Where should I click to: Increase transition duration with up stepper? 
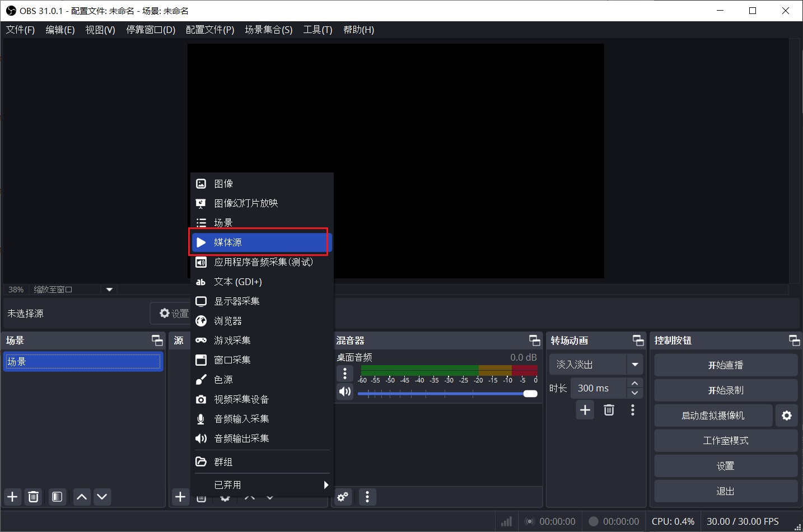[634, 383]
